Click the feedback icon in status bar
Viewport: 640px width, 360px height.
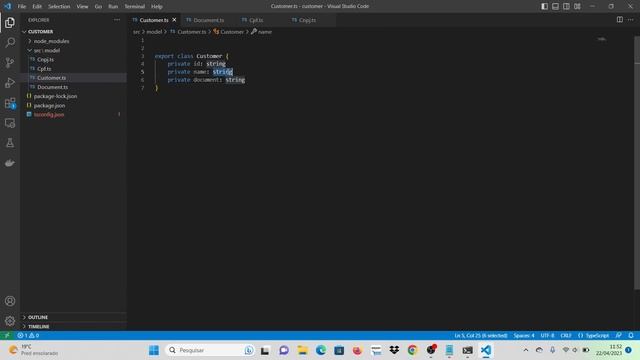click(x=619, y=336)
